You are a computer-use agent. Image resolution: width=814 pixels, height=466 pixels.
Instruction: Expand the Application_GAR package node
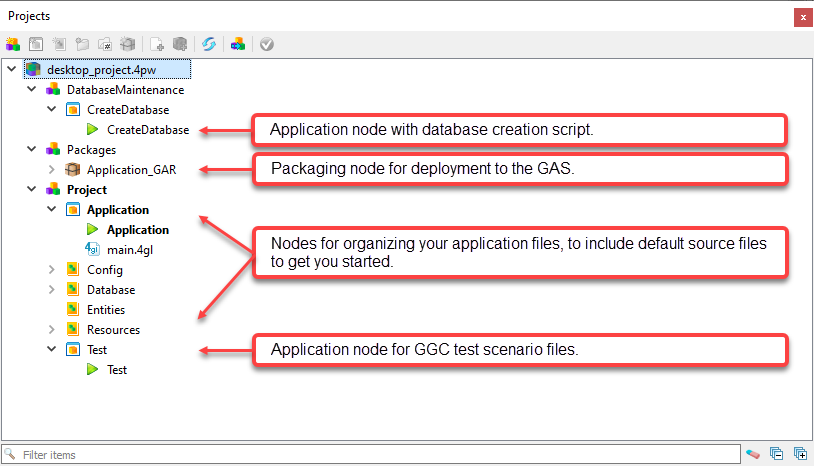(x=52, y=170)
